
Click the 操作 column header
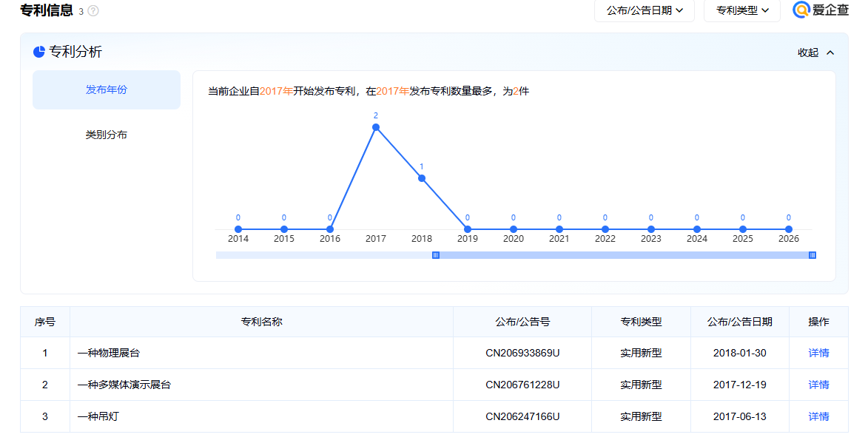(x=818, y=322)
